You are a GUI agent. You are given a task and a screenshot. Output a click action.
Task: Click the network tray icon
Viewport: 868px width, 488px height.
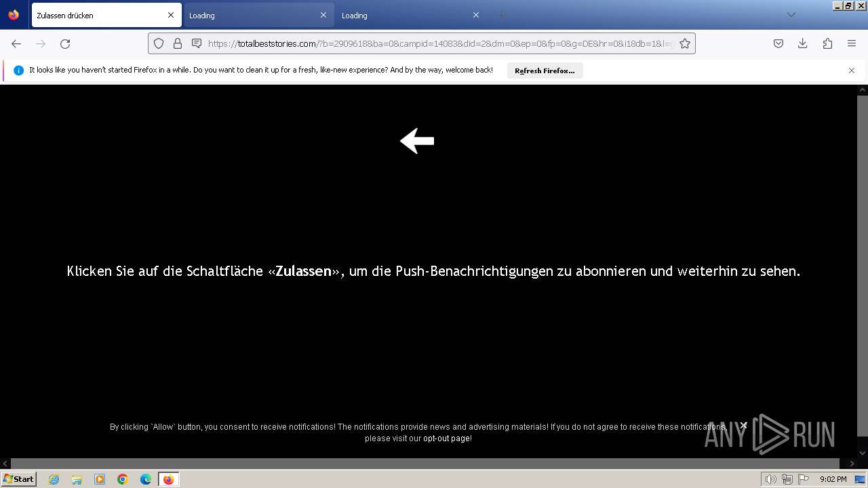(x=787, y=479)
